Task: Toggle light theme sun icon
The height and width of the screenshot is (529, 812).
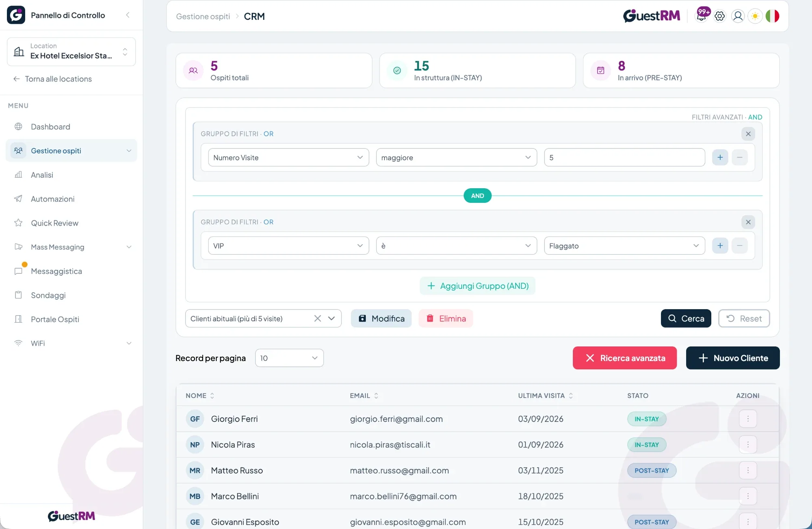Action: [x=755, y=16]
